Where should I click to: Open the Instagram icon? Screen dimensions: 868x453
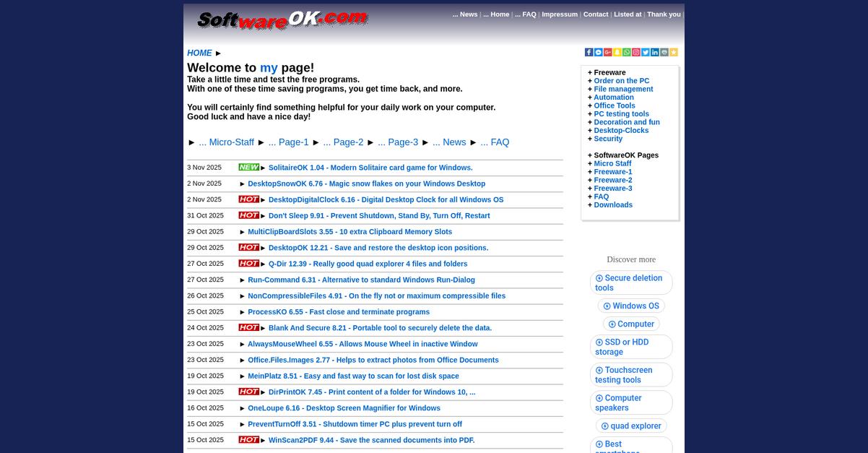636,52
